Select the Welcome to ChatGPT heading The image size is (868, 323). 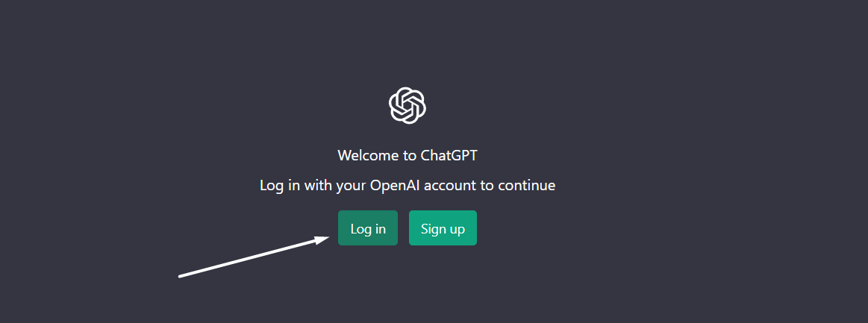point(408,155)
